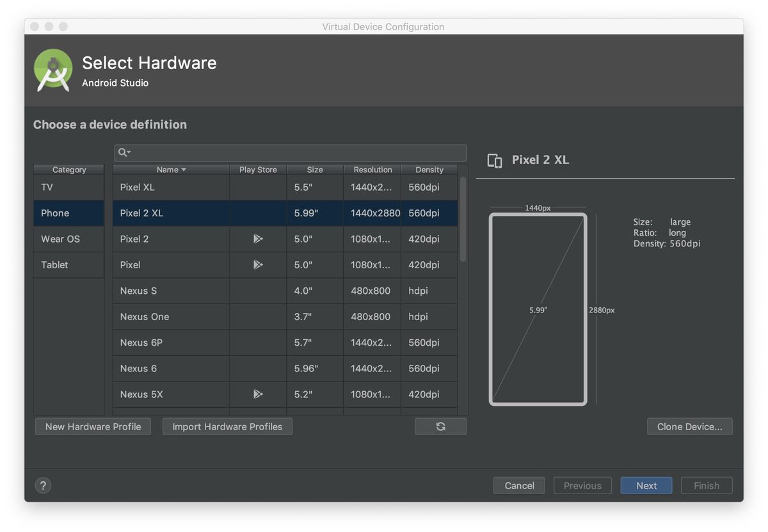768x532 pixels.
Task: Click New Hardware Profile button
Action: [93, 426]
